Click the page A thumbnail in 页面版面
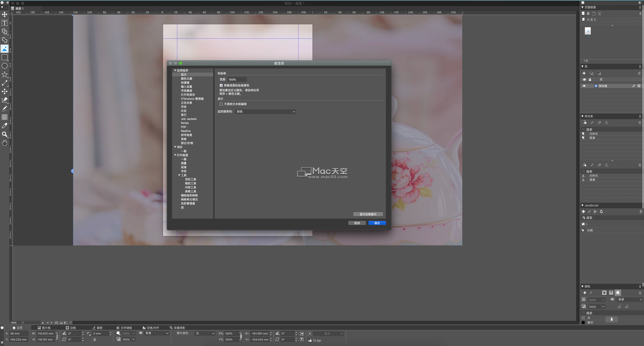644x346 pixels. (x=588, y=31)
